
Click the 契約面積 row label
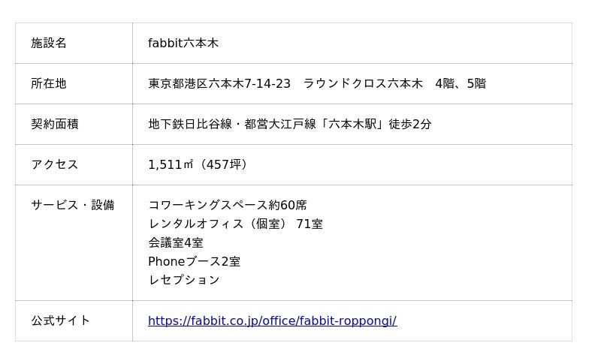coord(55,125)
